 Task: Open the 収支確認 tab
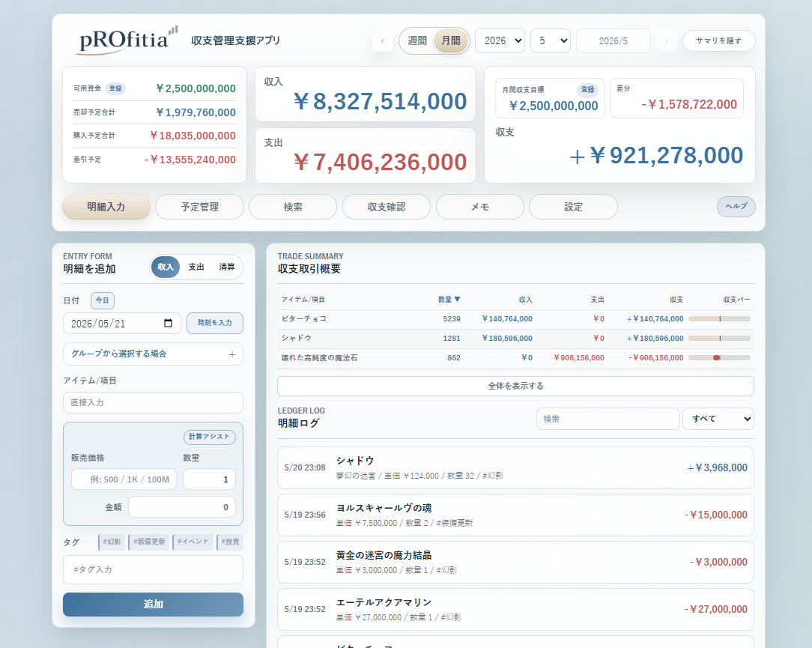[387, 207]
